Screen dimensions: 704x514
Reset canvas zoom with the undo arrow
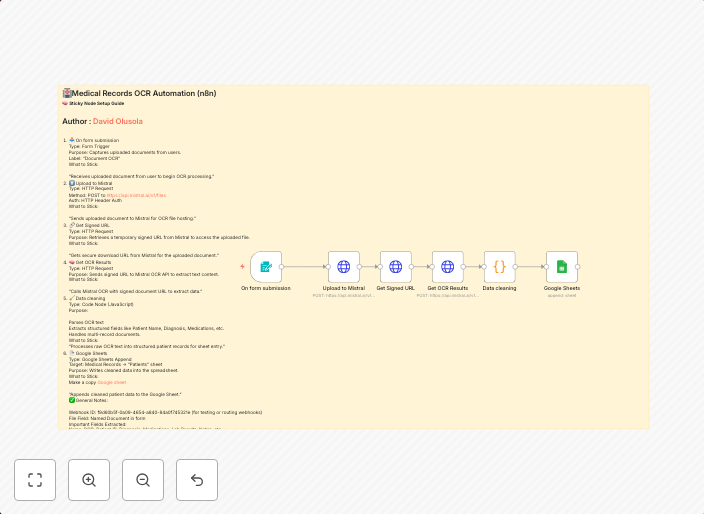(x=197, y=480)
